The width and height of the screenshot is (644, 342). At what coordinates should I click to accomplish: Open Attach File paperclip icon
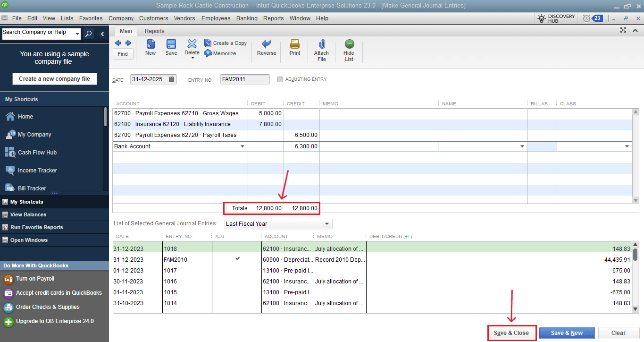point(321,44)
